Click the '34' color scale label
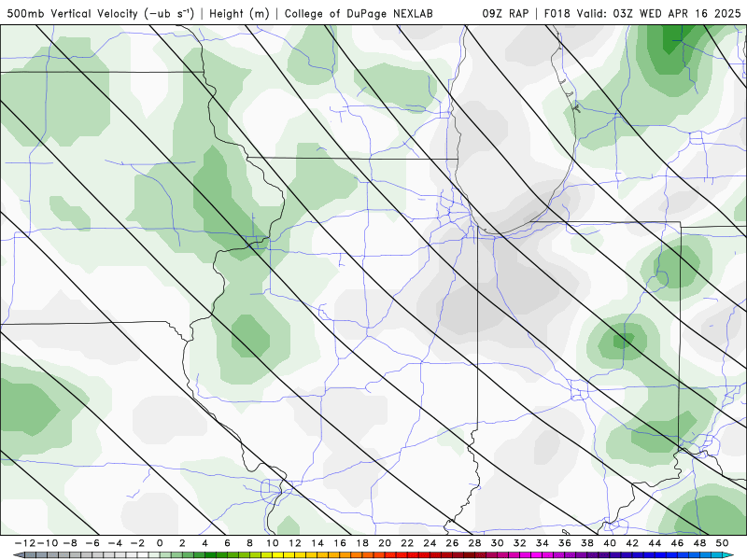Image resolution: width=747 pixels, height=560 pixels. point(543,543)
